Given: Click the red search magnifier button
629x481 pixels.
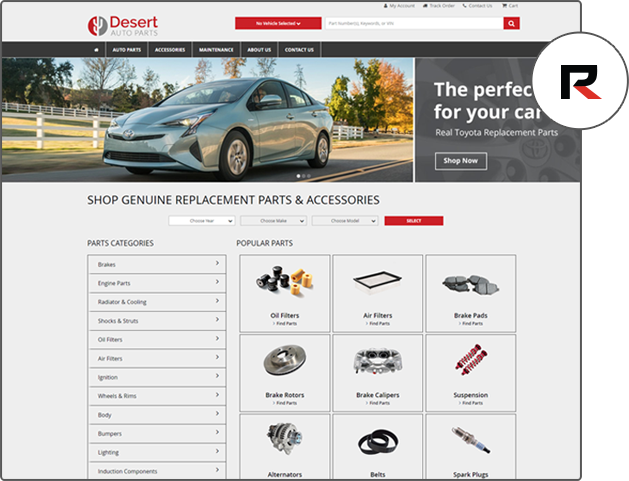Looking at the screenshot, I should [511, 23].
